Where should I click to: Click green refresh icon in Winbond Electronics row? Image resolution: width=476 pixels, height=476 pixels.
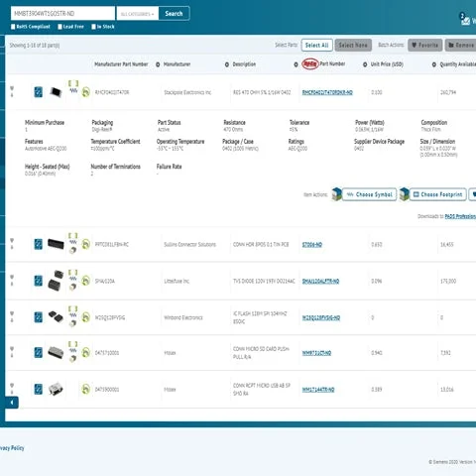point(86,317)
